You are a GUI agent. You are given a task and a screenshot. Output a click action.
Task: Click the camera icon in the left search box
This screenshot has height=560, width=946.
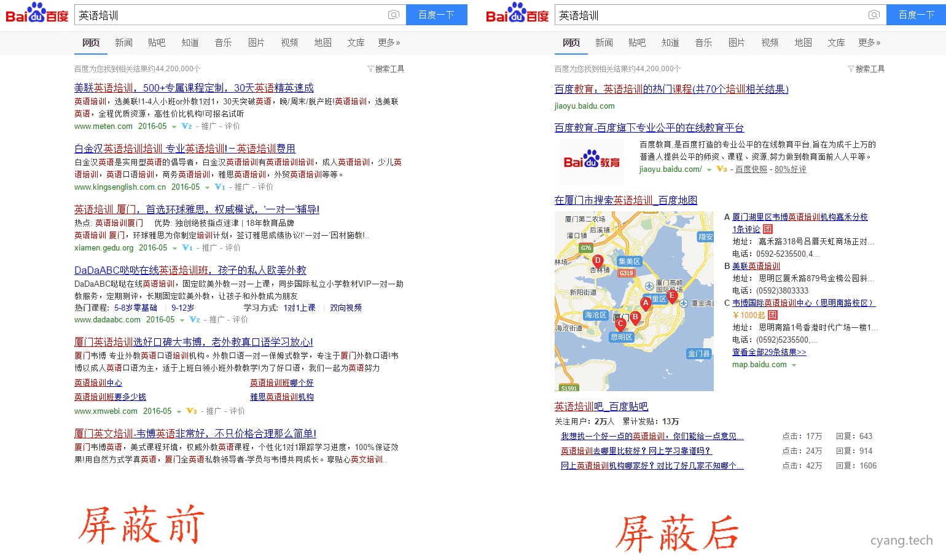pyautogui.click(x=393, y=14)
